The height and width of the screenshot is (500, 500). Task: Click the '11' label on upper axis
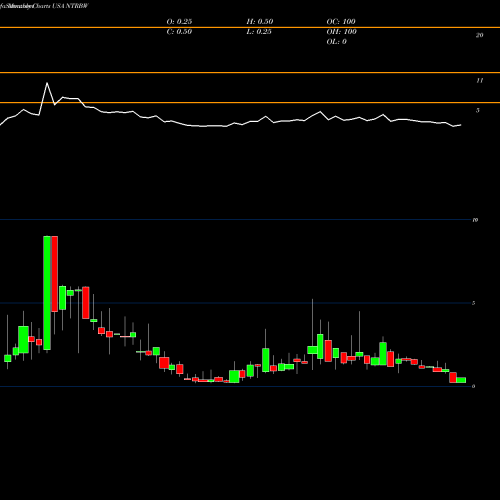coord(479,80)
